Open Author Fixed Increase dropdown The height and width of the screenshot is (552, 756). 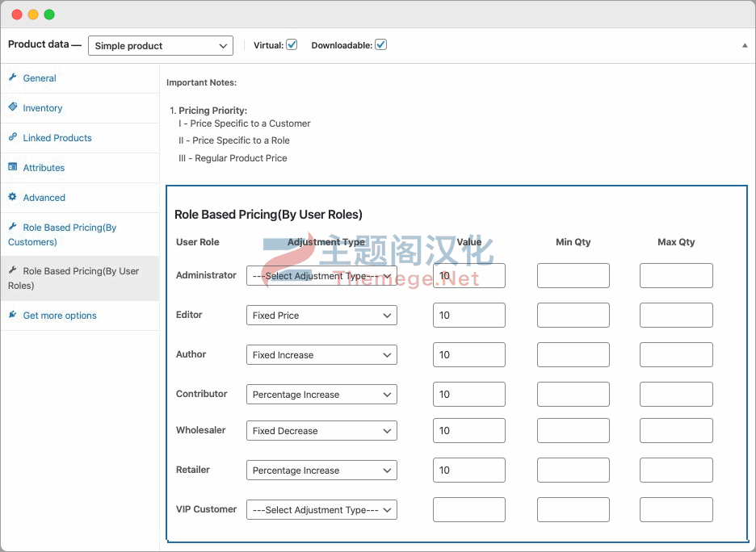[x=321, y=354]
